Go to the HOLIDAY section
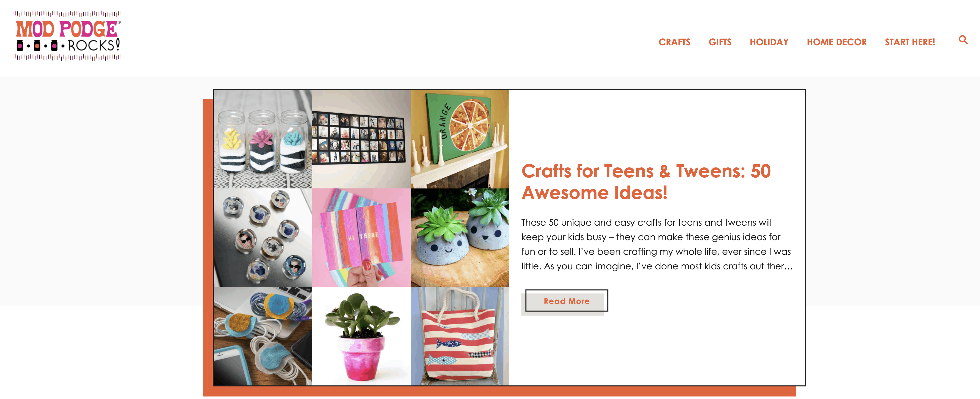Image resolution: width=980 pixels, height=399 pixels. click(x=769, y=42)
